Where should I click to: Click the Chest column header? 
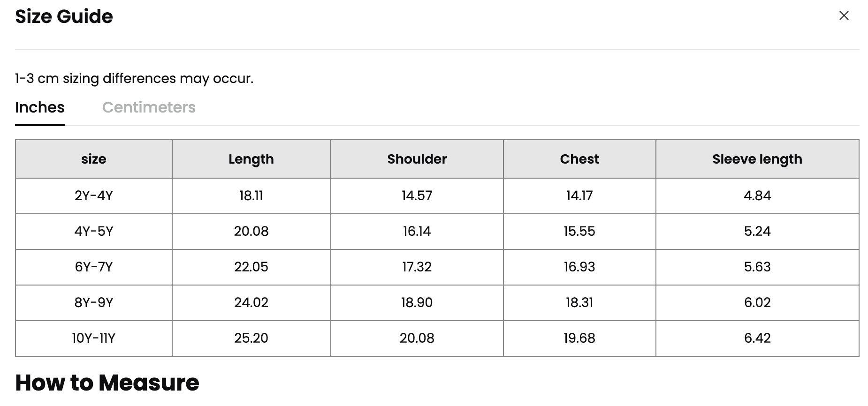pos(579,159)
